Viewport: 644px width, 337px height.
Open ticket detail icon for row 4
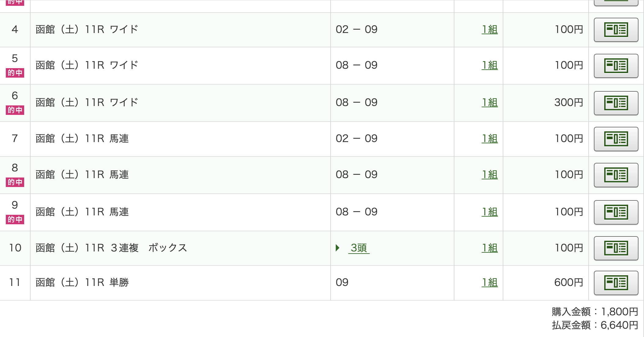point(616,30)
